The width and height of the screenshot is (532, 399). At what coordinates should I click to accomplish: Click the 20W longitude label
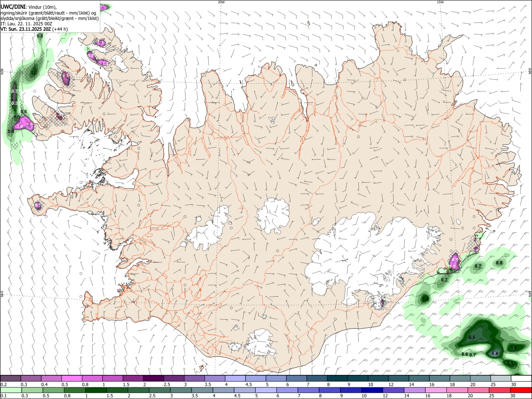click(221, 2)
